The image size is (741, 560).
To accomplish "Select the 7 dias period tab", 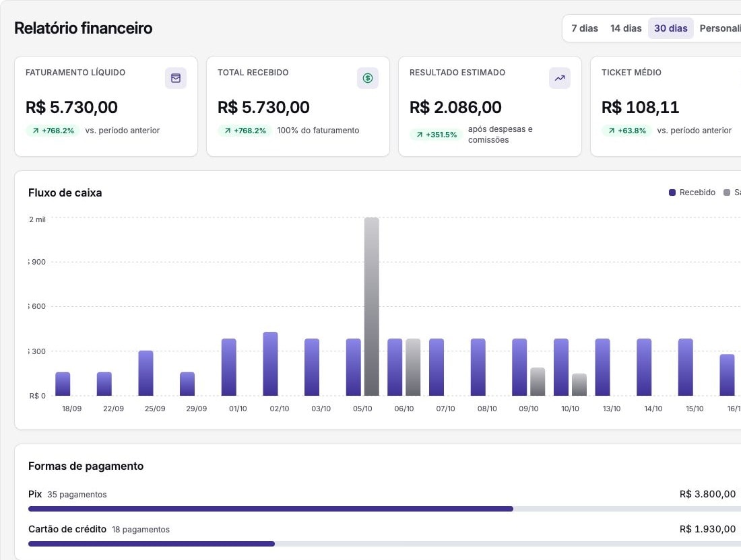I will (585, 28).
